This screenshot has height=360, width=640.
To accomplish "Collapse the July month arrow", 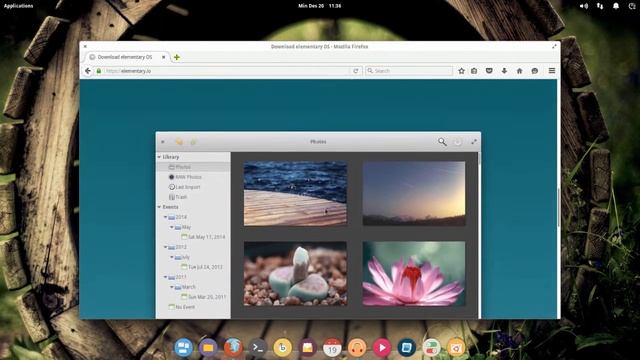I will tap(172, 257).
